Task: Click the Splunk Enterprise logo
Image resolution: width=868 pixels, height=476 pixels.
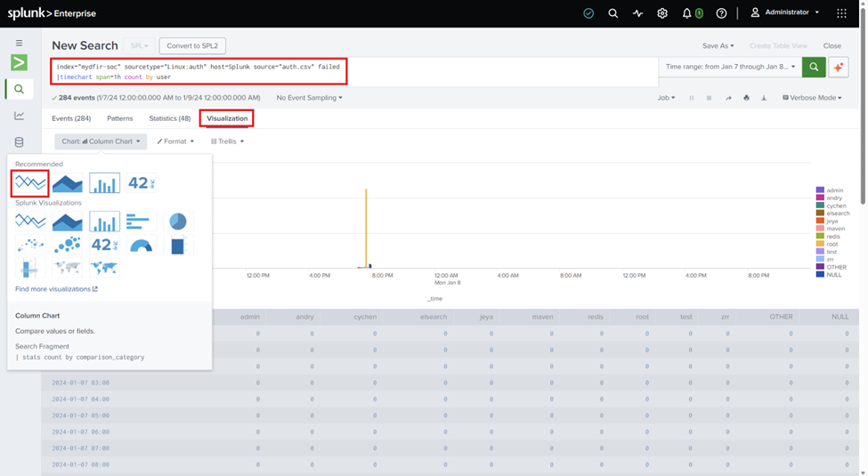Action: click(52, 13)
